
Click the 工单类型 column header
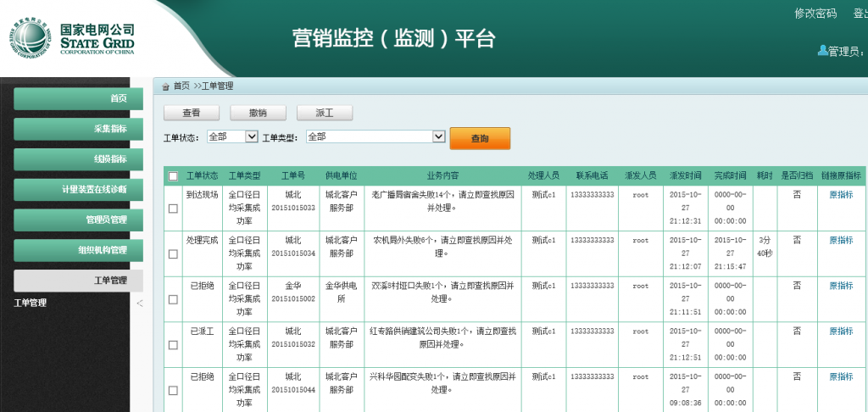pyautogui.click(x=245, y=176)
